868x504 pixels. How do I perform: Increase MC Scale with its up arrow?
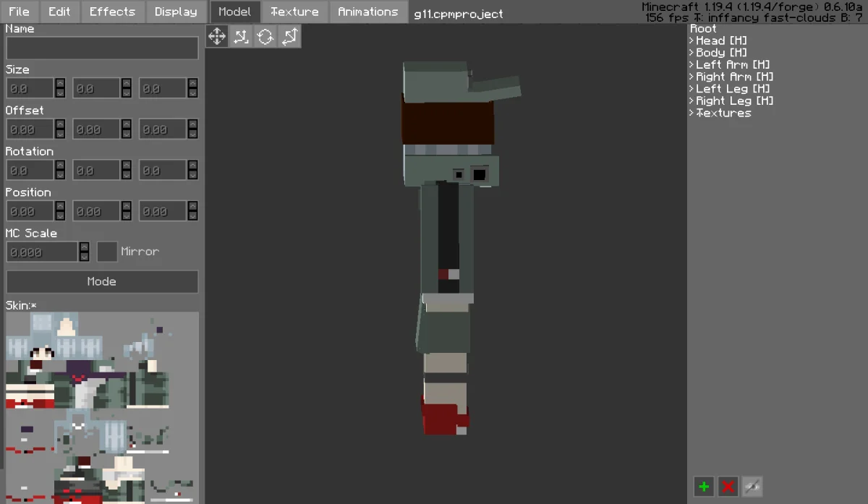coord(84,247)
